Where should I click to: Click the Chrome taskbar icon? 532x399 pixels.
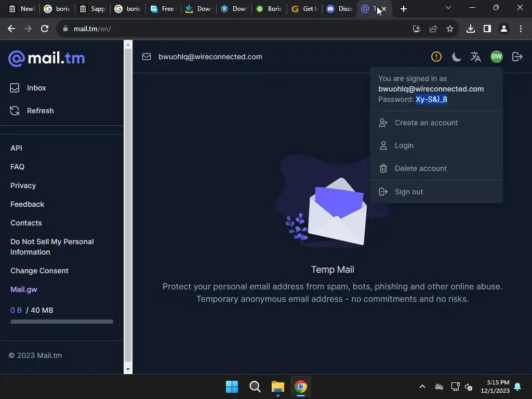click(x=301, y=387)
